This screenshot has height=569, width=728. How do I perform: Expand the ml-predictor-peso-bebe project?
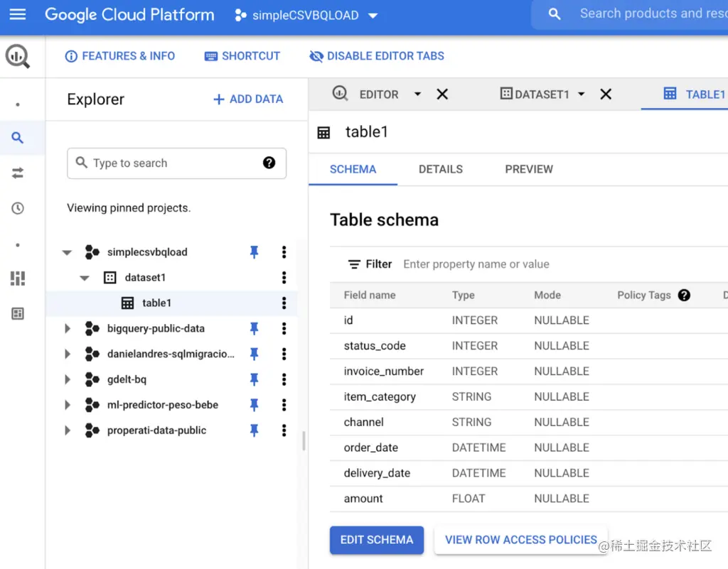pyautogui.click(x=68, y=405)
